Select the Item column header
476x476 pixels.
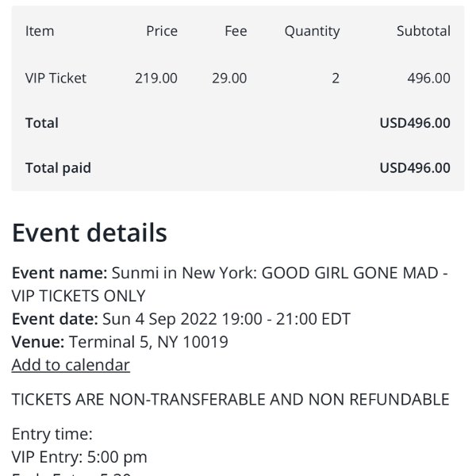click(x=40, y=31)
